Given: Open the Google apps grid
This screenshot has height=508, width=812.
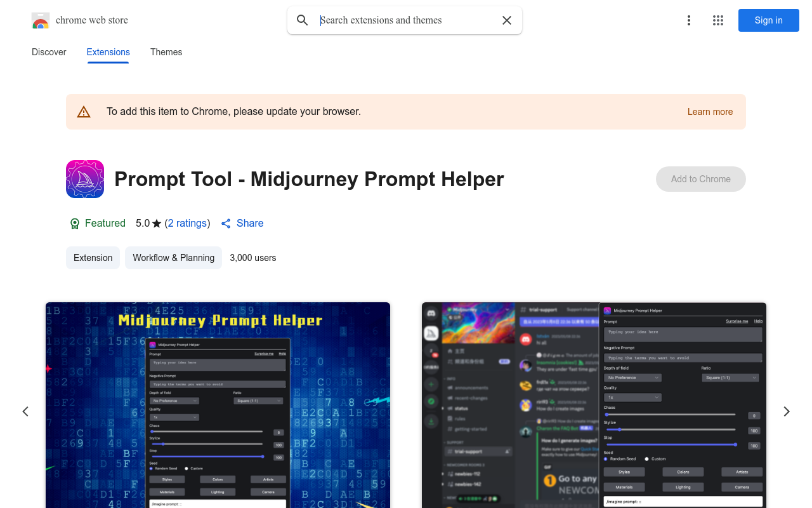Looking at the screenshot, I should point(718,20).
